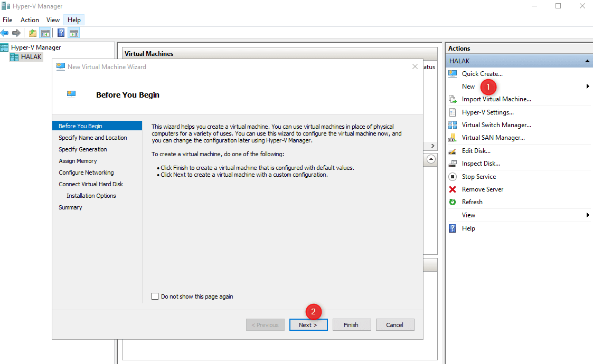593x364 pixels.
Task: Click the Stop Service icon
Action: pos(453,177)
